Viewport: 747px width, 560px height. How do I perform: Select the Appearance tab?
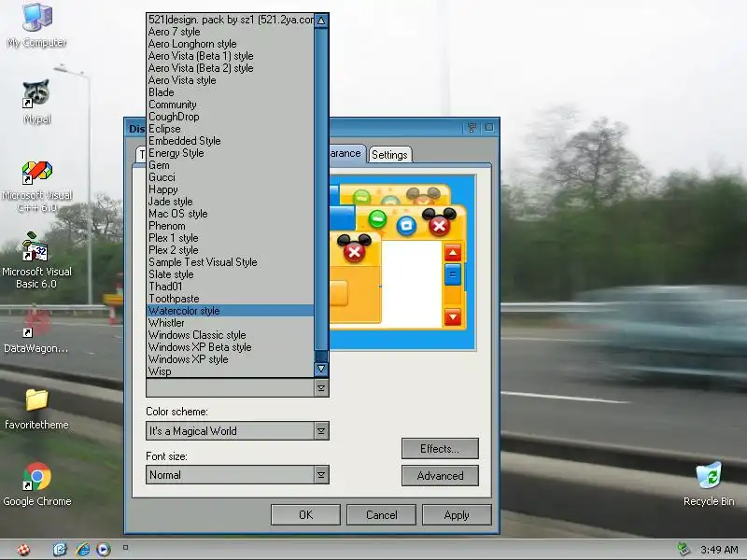click(x=346, y=153)
